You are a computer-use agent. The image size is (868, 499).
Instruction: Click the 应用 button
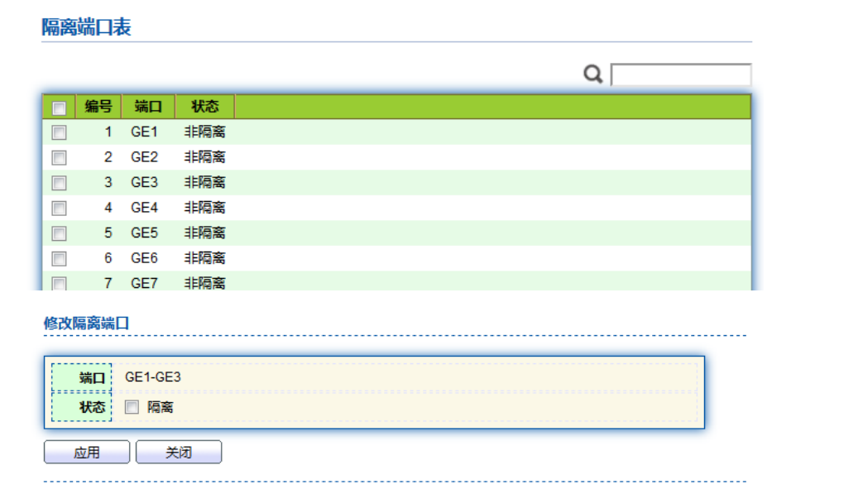(87, 453)
